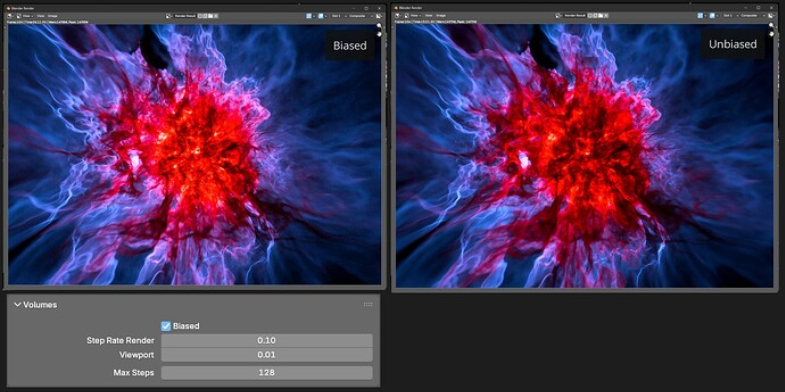Click browse image icon in Unbiased render window
785x392 pixels.
(x=558, y=16)
